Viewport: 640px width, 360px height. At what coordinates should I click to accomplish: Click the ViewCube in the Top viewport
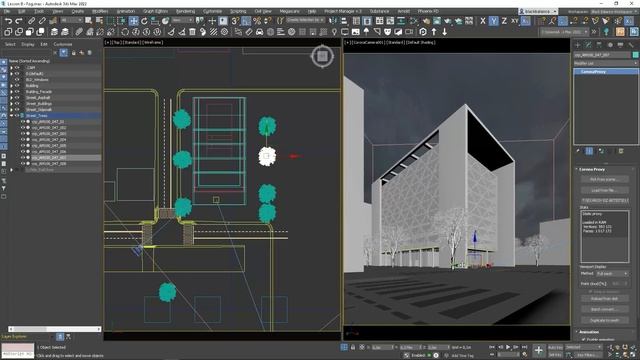pyautogui.click(x=322, y=56)
